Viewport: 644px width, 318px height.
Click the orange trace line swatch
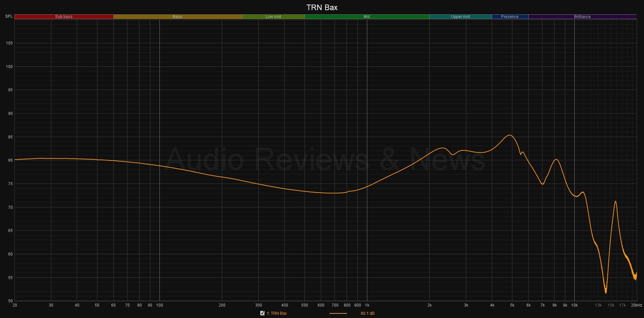[x=338, y=313]
